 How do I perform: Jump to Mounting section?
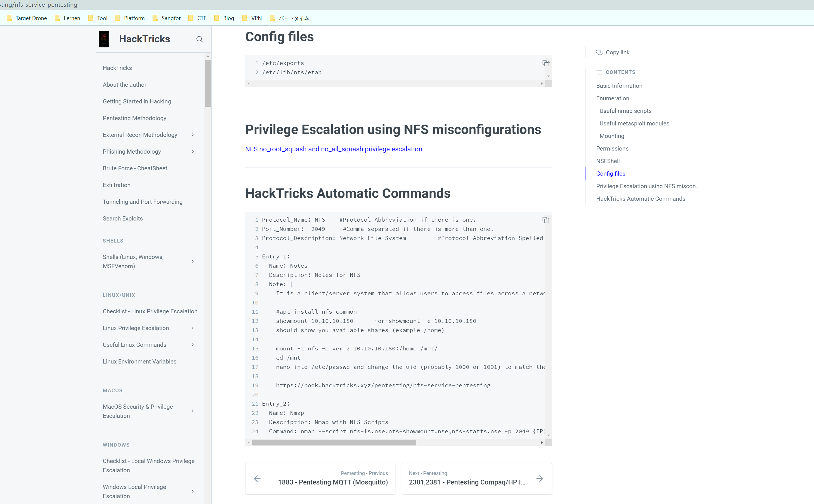click(x=612, y=136)
